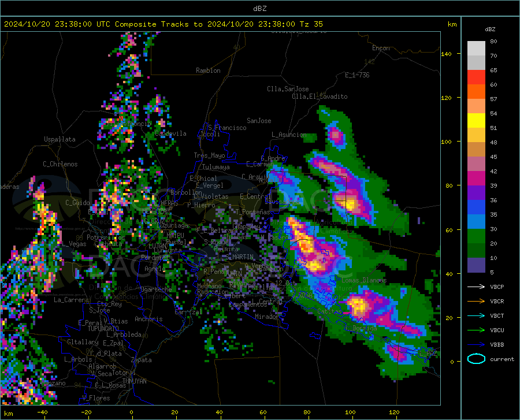Click the La_Carrera place label
Viewport: 520px width, 420px height.
(x=71, y=300)
